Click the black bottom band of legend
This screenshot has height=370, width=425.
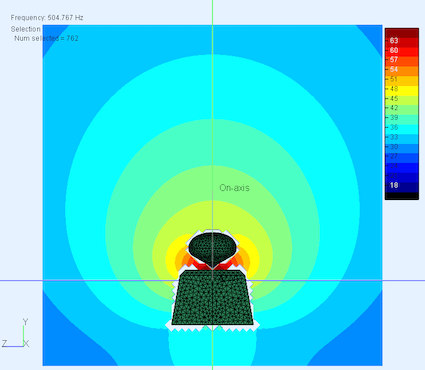point(402,196)
